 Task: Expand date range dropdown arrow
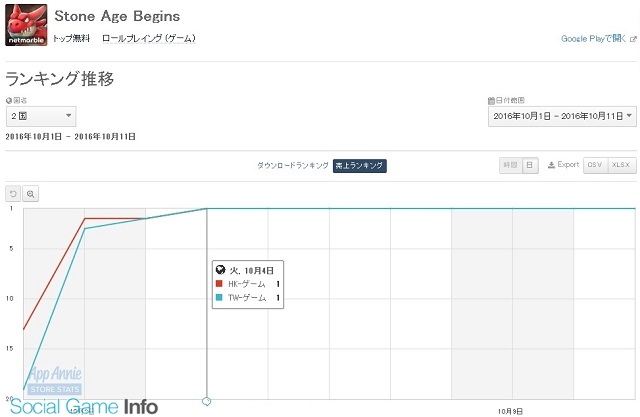click(x=629, y=115)
